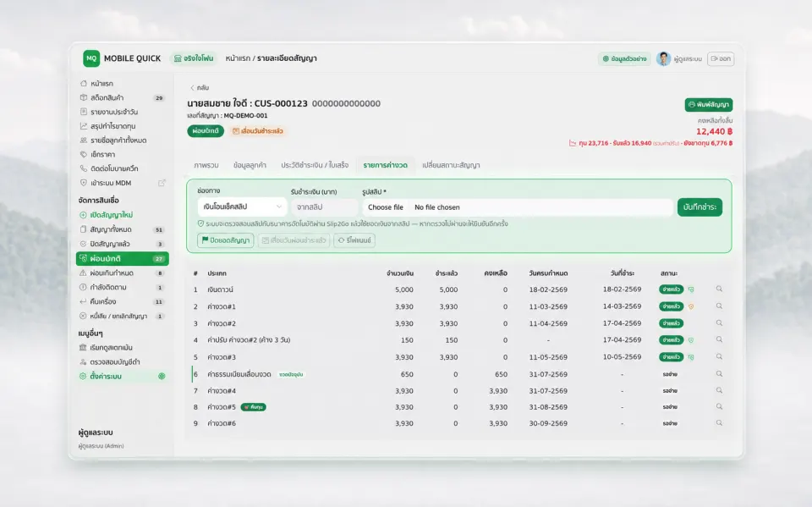Viewport: 812px width, 507px height.
Task: Click the บันทึกชำระ button
Action: pos(700,207)
